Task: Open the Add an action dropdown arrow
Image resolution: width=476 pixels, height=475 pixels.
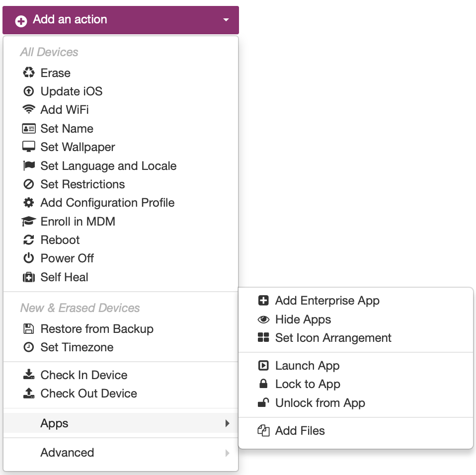Action: (226, 20)
